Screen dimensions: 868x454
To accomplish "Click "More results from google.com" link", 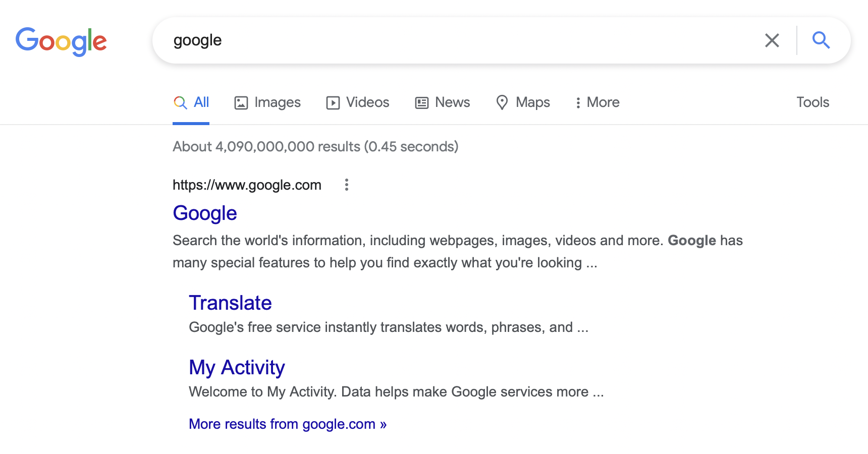I will 288,424.
